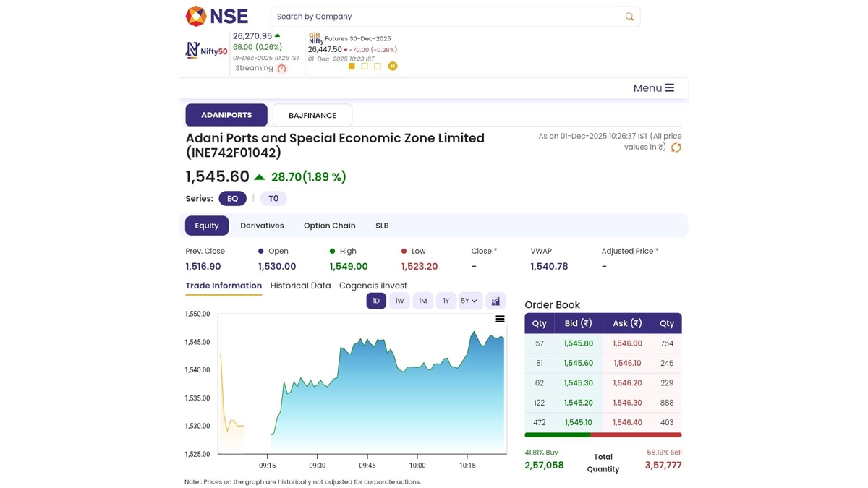Pause the ticker carousel
This screenshot has height=488, width=868.
click(393, 66)
